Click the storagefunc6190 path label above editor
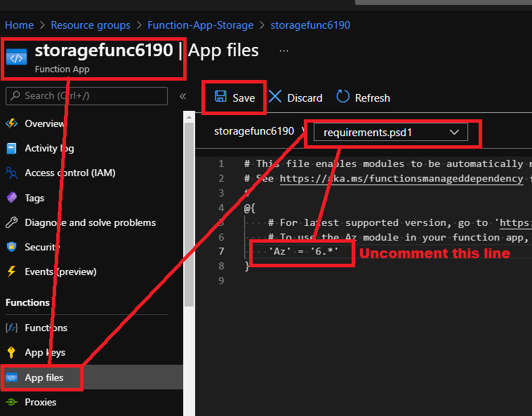Viewport: 532px width, 416px height. 254,131
